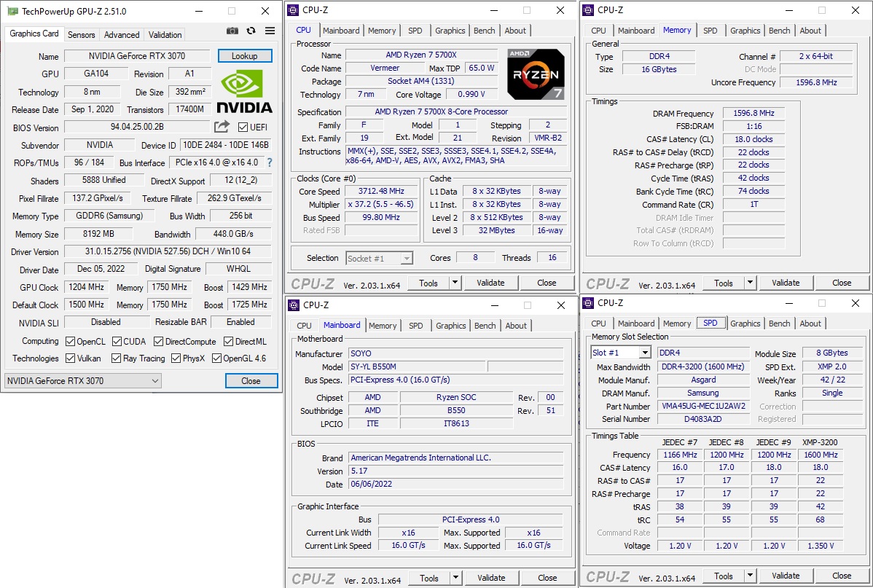This screenshot has width=873, height=588.
Task: Click CPU-Z app icon in CPU tab window
Action: [x=294, y=10]
